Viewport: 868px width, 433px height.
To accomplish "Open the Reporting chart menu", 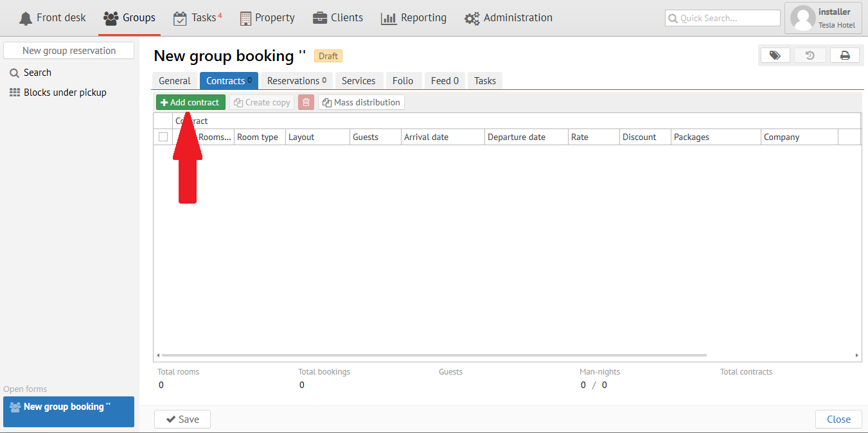I will click(413, 18).
